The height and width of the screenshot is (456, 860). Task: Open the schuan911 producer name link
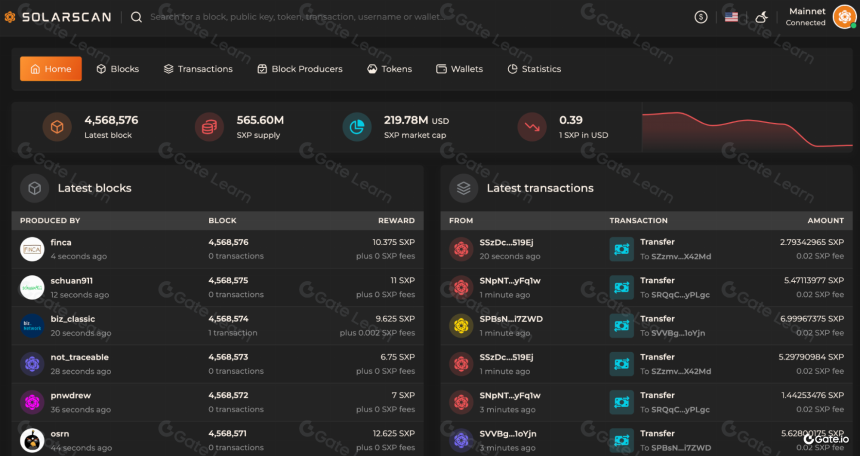point(71,280)
